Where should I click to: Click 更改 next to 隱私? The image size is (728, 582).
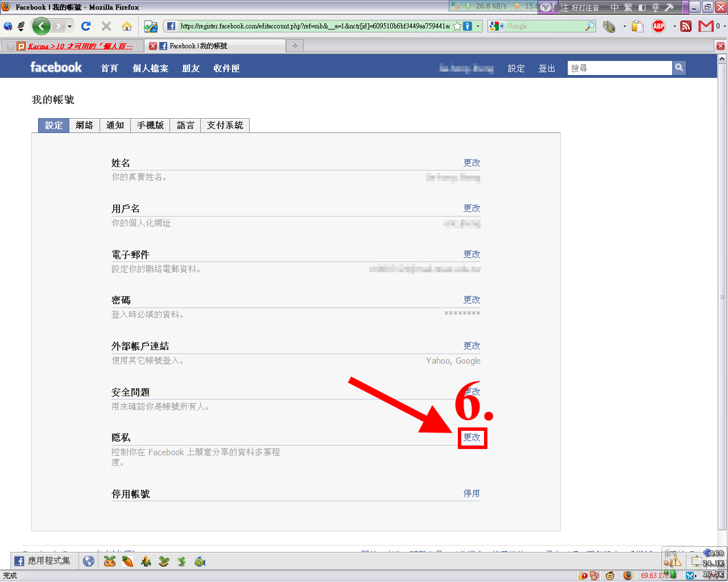(471, 437)
